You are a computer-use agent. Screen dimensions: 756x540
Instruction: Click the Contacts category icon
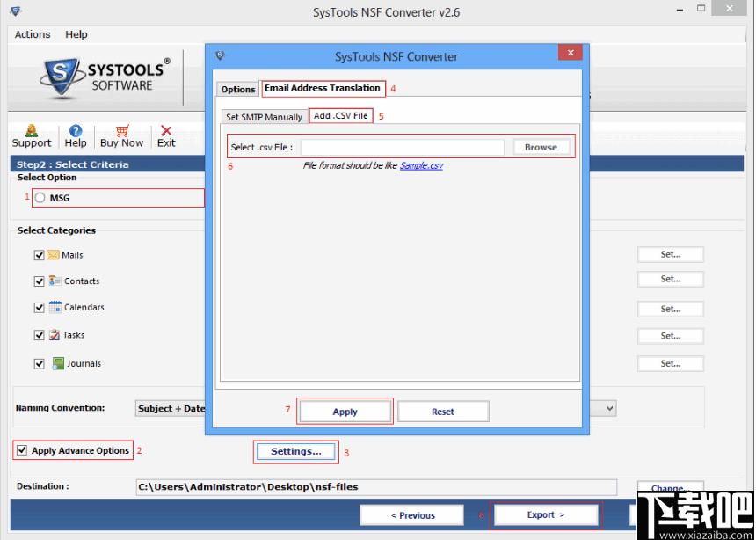tap(55, 281)
